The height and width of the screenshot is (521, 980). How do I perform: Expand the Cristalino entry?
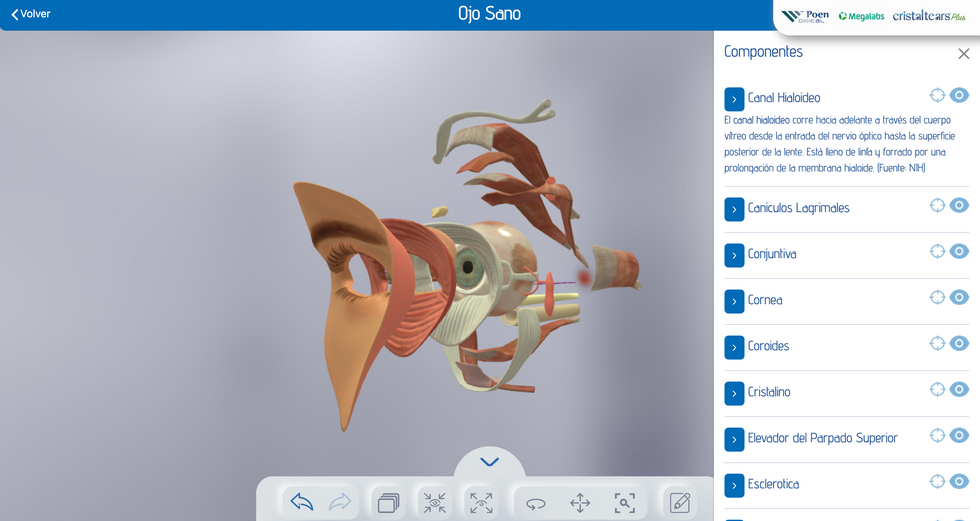tap(734, 393)
